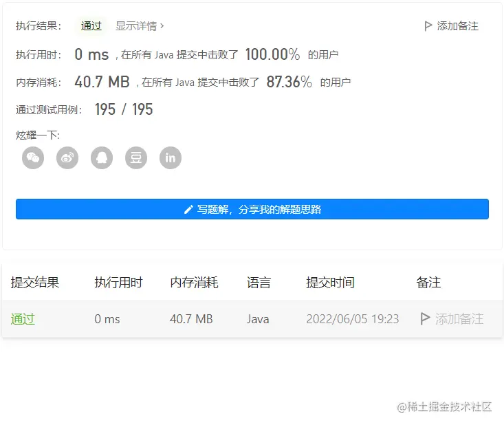This screenshot has width=504, height=425.
Task: Click 备注 column header
Action: coord(428,283)
